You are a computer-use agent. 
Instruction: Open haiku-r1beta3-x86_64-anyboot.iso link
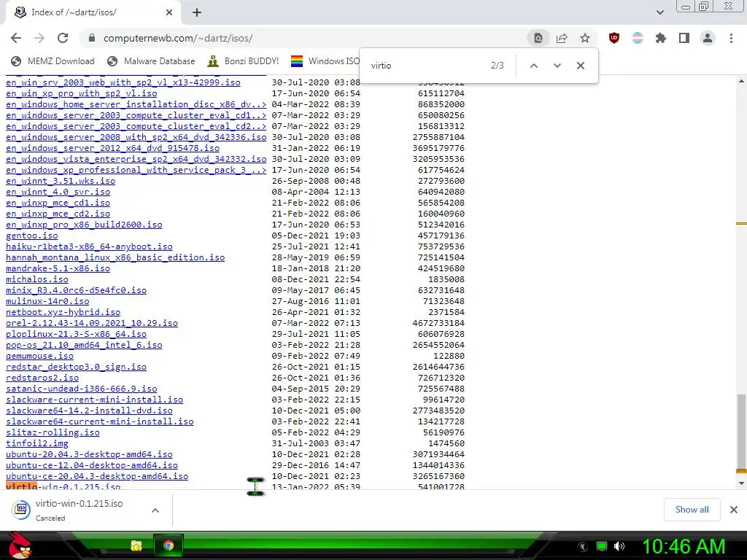pyautogui.click(x=89, y=246)
